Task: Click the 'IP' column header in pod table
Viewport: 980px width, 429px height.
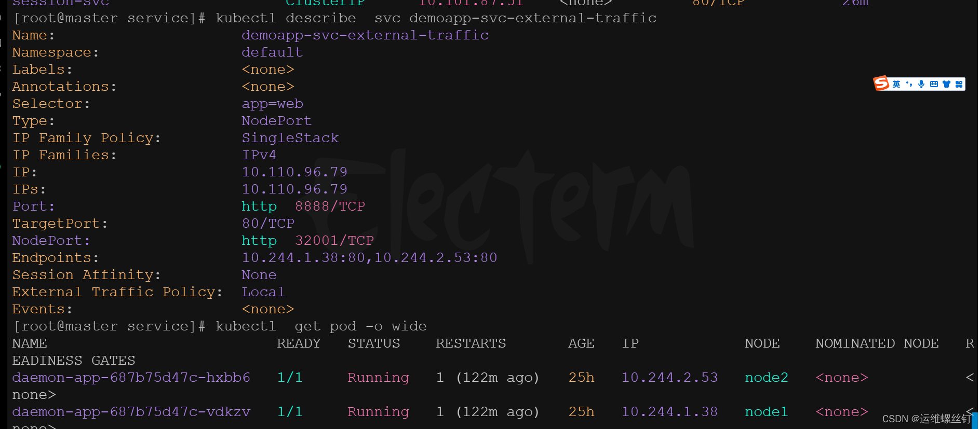Action: (x=630, y=343)
